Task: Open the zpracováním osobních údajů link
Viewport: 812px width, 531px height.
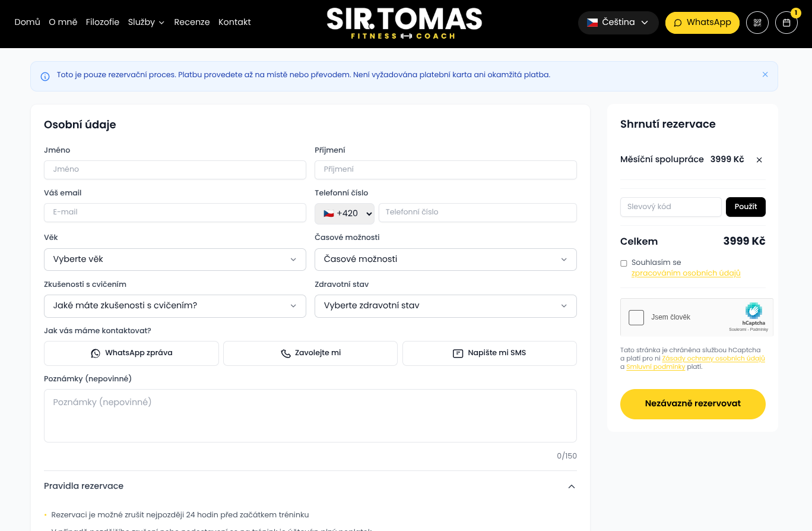Action: tap(686, 273)
